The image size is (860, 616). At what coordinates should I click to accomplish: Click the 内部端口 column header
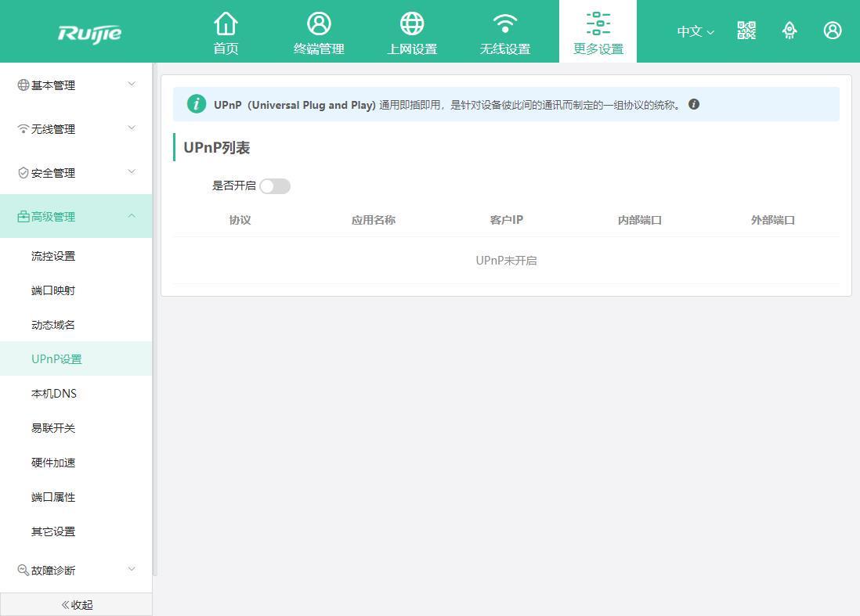pos(639,220)
